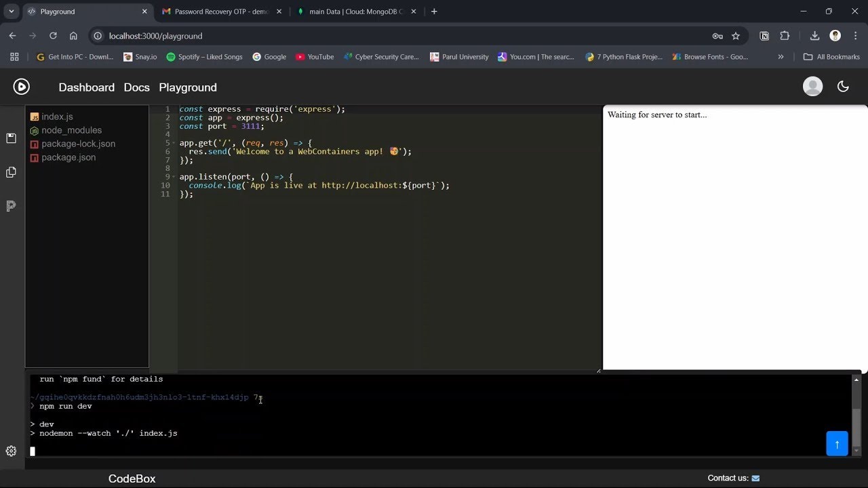Click the save icon in left sidebar
This screenshot has height=488, width=868.
[x=11, y=138]
